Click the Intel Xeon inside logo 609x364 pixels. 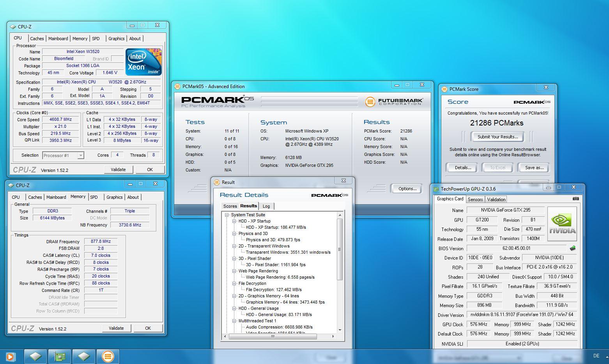click(x=143, y=62)
